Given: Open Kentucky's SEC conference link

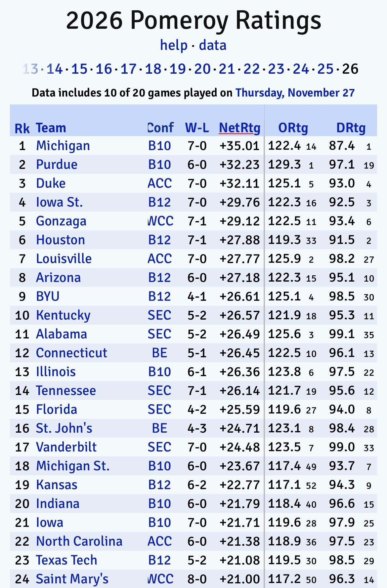Looking at the screenshot, I should tap(159, 315).
